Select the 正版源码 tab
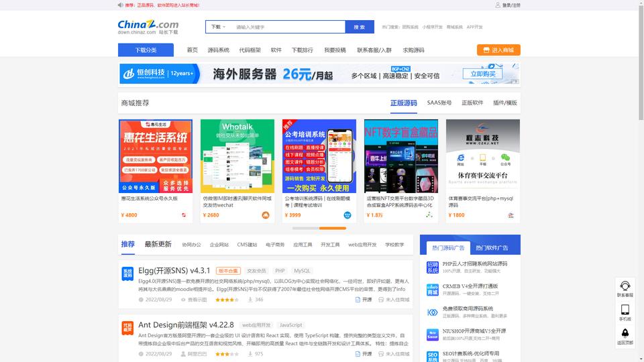Screen dimensions: 644x362 coord(404,103)
